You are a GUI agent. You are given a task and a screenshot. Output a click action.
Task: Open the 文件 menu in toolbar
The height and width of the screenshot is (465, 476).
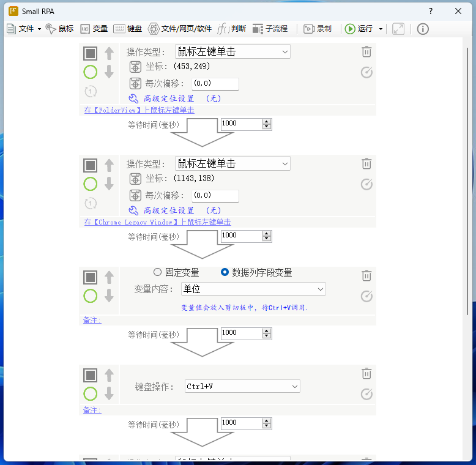24,29
